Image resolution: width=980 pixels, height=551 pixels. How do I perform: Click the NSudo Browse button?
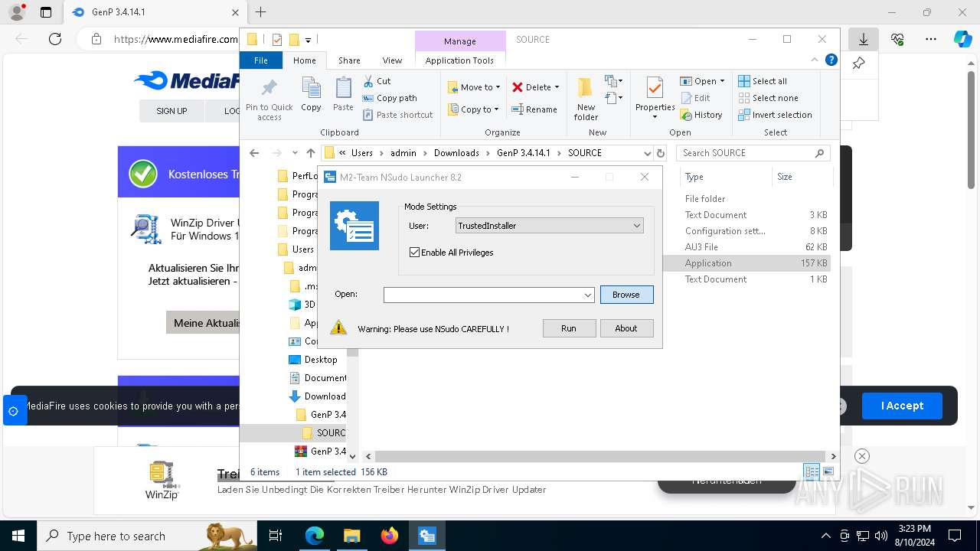pos(626,295)
